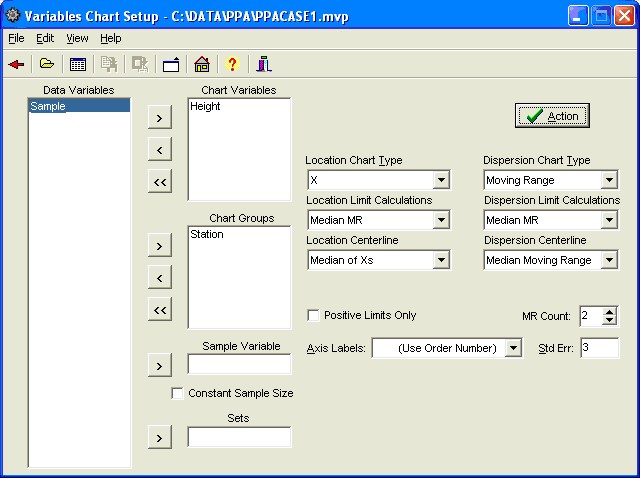Remove a Chart Variable with < button
This screenshot has height=478, width=640.
pos(160,150)
